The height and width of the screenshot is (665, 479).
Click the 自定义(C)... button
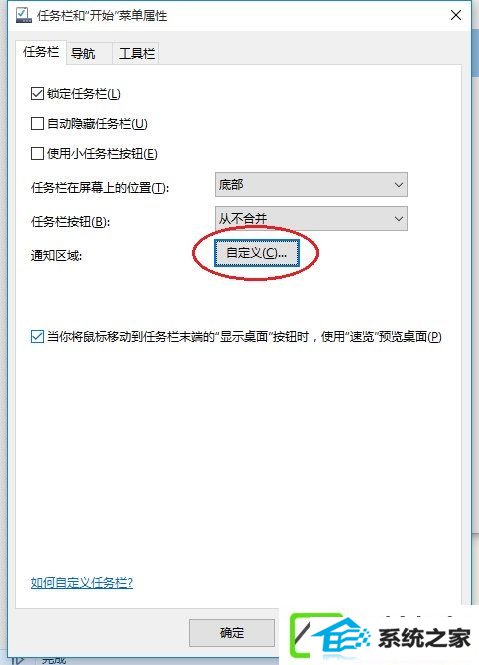click(x=257, y=253)
